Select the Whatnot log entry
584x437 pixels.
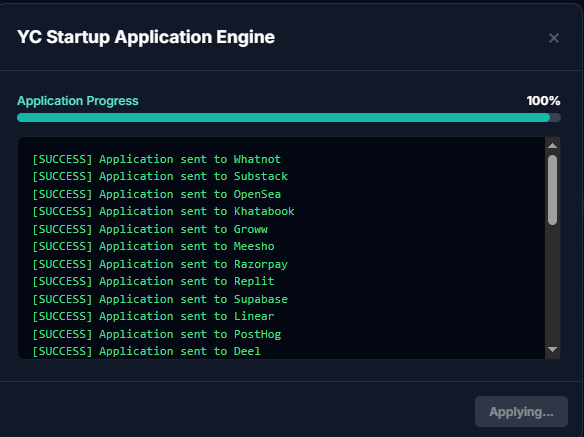pyautogui.click(x=156, y=159)
